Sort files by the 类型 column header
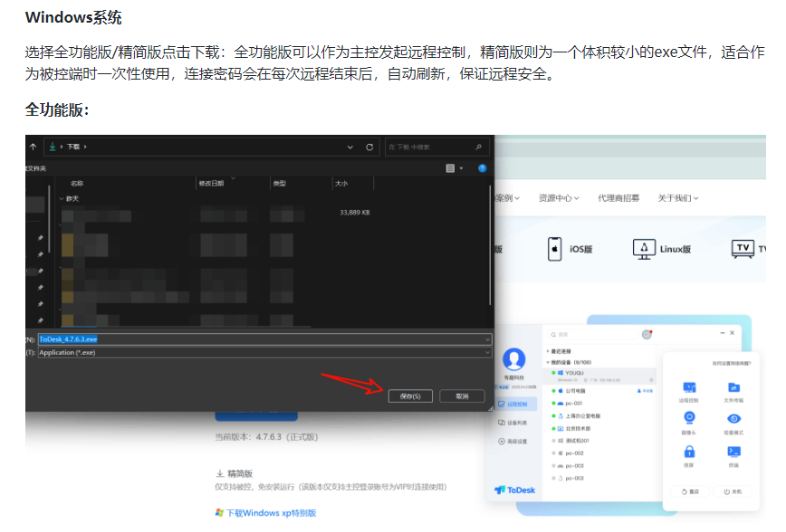Image resolution: width=786 pixels, height=532 pixels. pos(279,184)
